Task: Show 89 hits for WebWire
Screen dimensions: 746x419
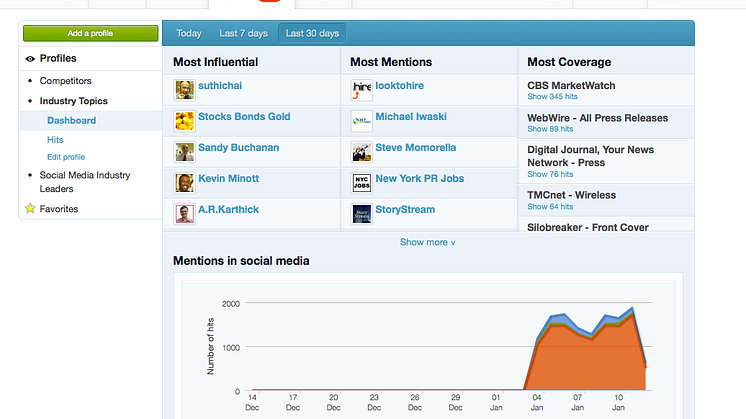Action: coord(550,129)
